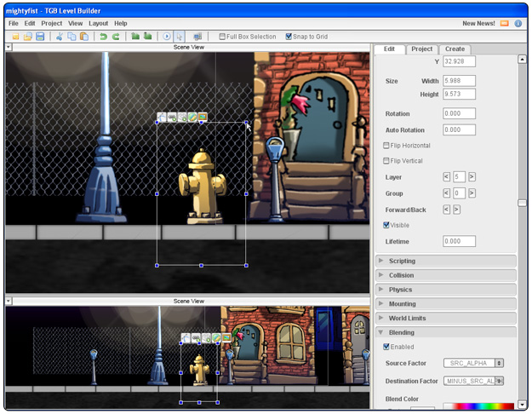Save the level with the floppy icon
Screen dimensions: 532x414
40,37
